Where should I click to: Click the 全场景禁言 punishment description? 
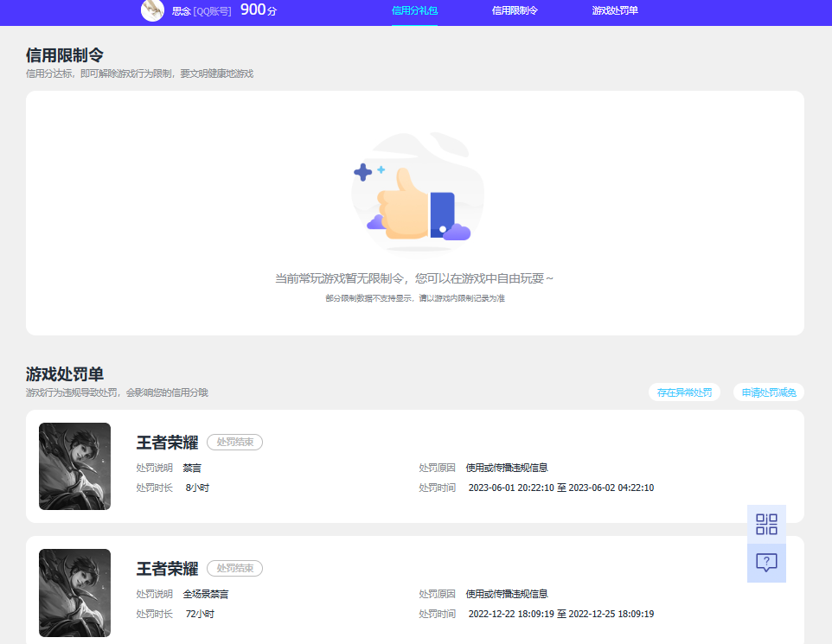206,594
